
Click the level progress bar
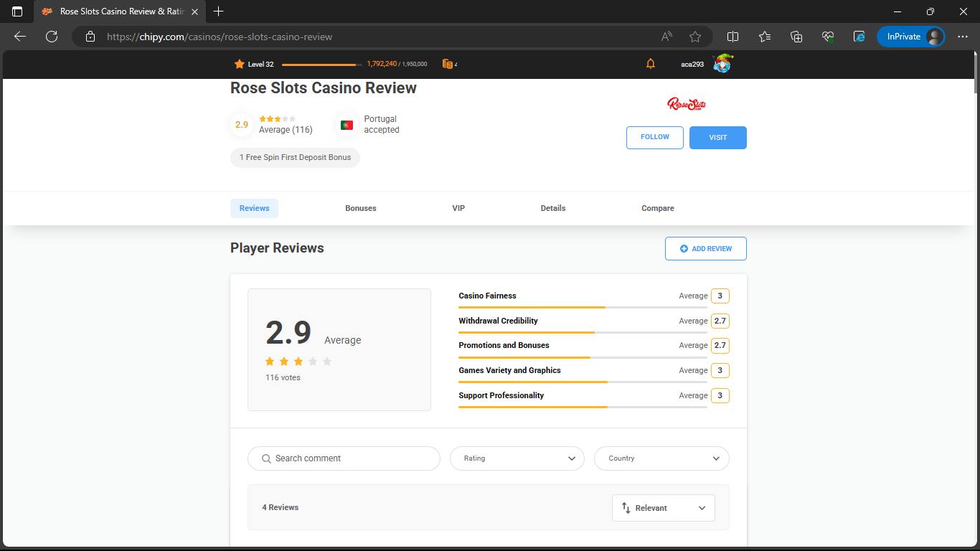tap(322, 65)
